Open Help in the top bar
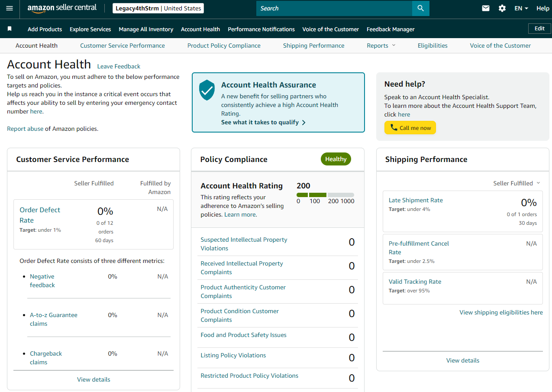The width and height of the screenshot is (552, 392). click(543, 8)
